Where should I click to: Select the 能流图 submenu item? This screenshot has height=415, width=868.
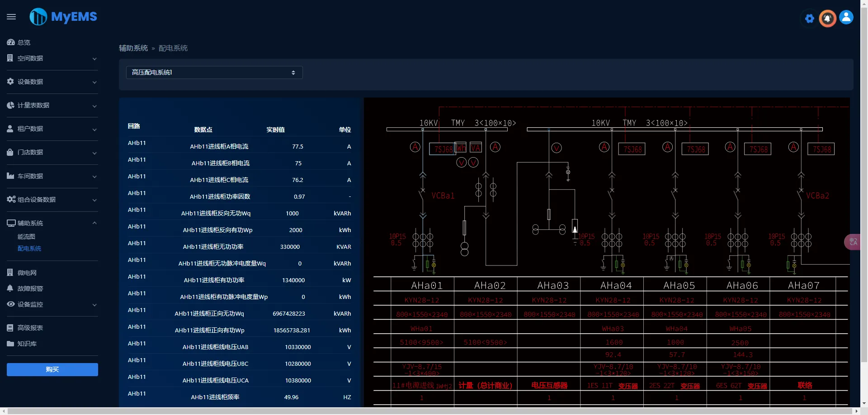26,237
